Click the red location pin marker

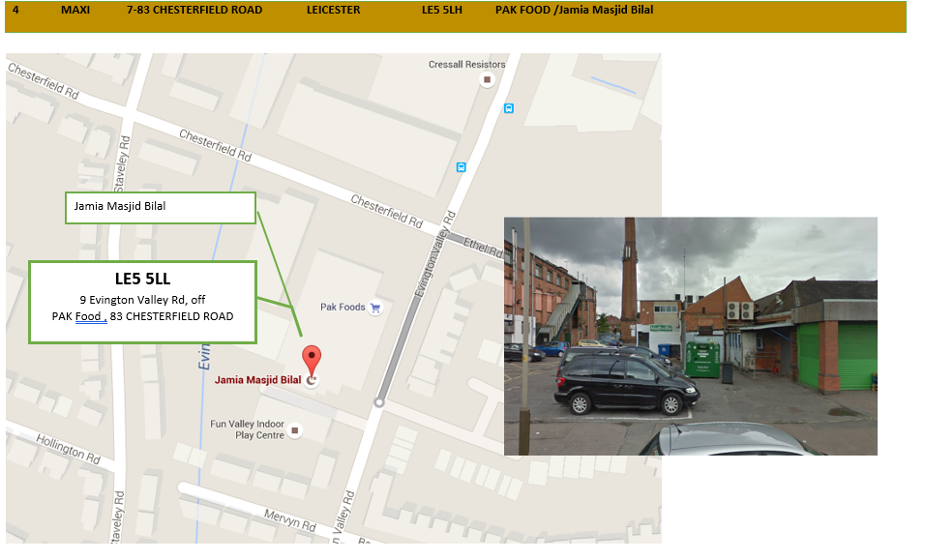311,359
